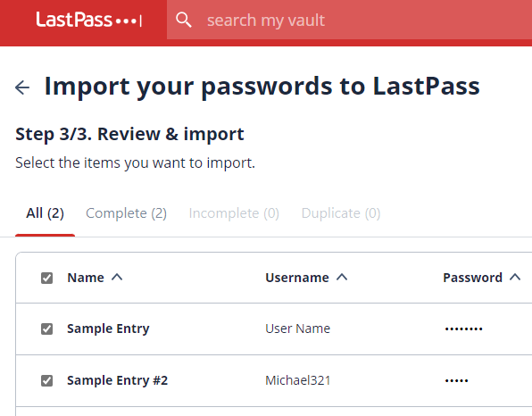Screen dimensions: 532x416
Task: Sort by Name using its chevron
Action: (x=117, y=278)
